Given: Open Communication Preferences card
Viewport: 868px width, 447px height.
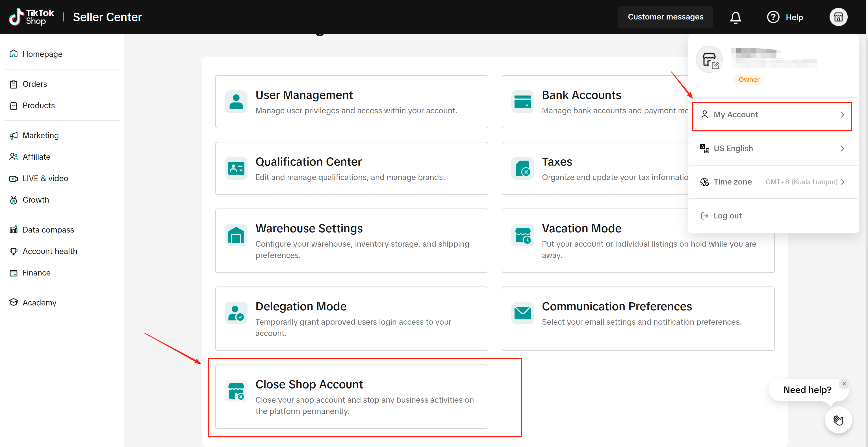Looking at the screenshot, I should tap(637, 318).
